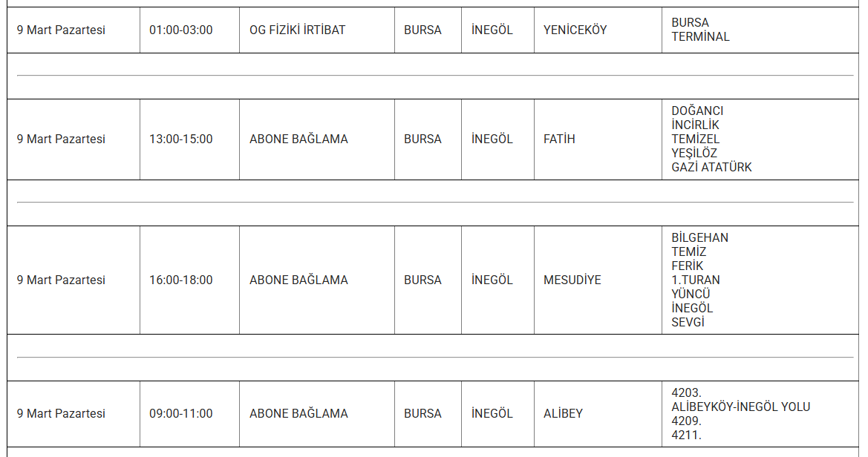Click the date cell in the YENİCEKÖY row
The image size is (868, 457).
pos(61,30)
